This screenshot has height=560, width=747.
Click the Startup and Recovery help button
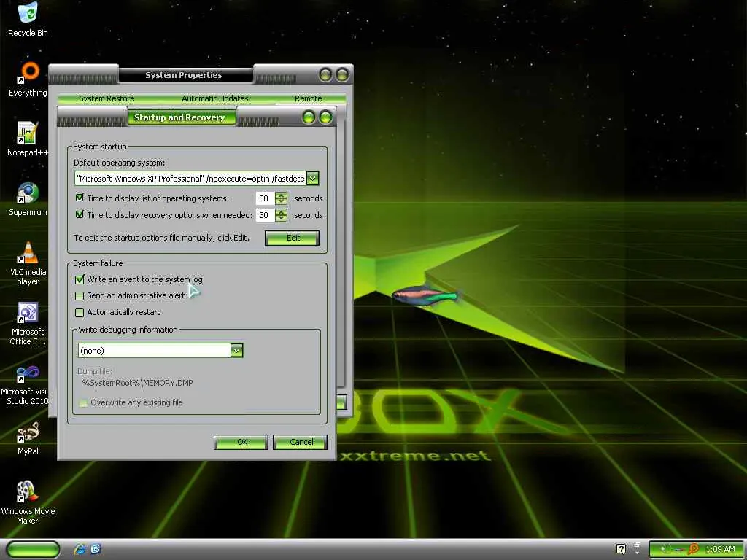click(x=309, y=117)
